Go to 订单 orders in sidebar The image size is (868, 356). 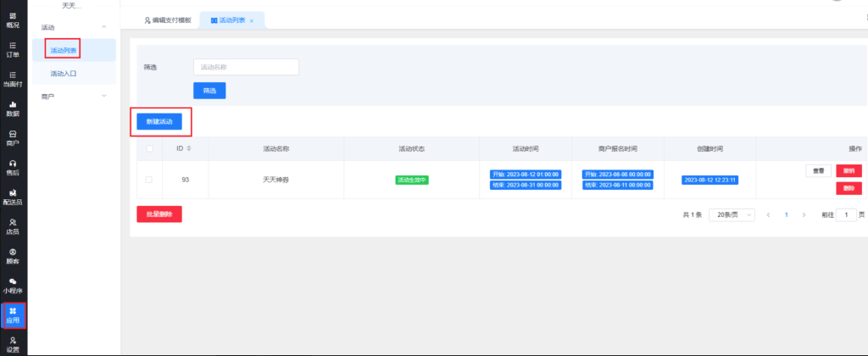point(13,49)
